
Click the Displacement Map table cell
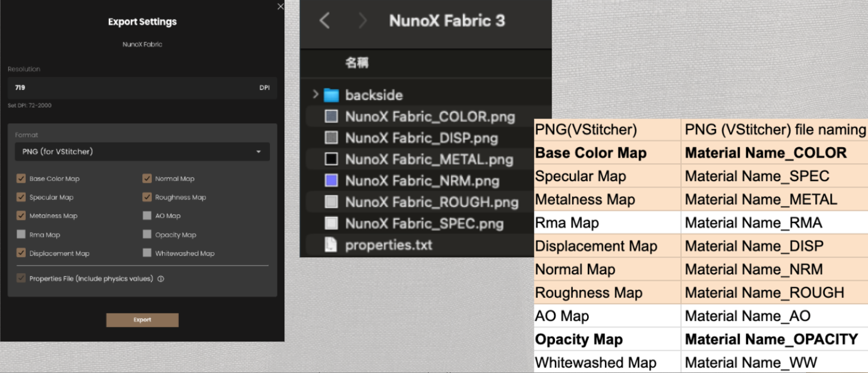coord(607,246)
